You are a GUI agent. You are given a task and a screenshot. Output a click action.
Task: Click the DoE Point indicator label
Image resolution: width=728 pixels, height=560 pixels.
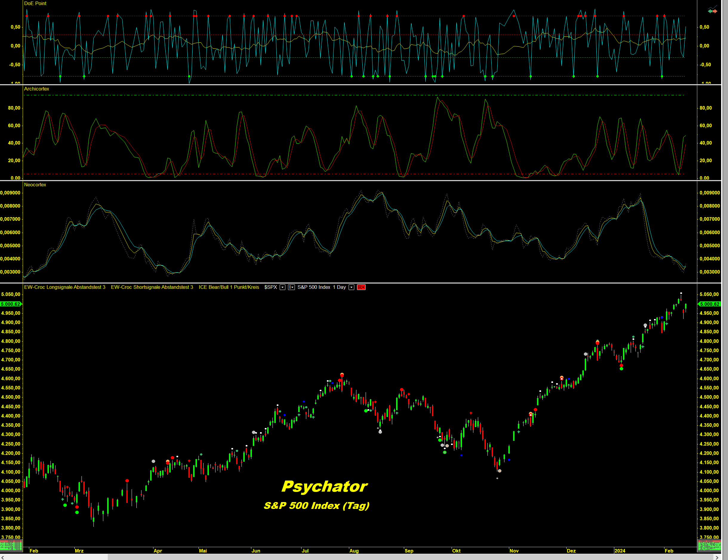[35, 3]
